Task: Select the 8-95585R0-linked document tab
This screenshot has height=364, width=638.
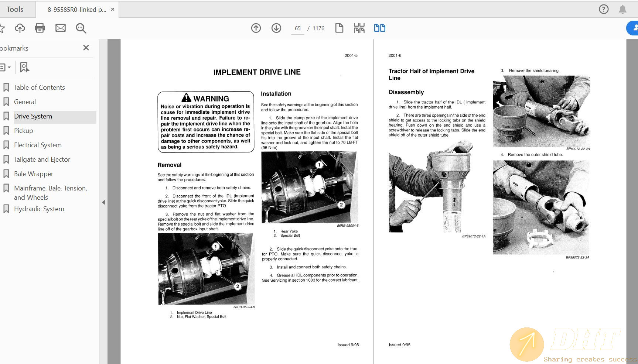Action: (76, 10)
